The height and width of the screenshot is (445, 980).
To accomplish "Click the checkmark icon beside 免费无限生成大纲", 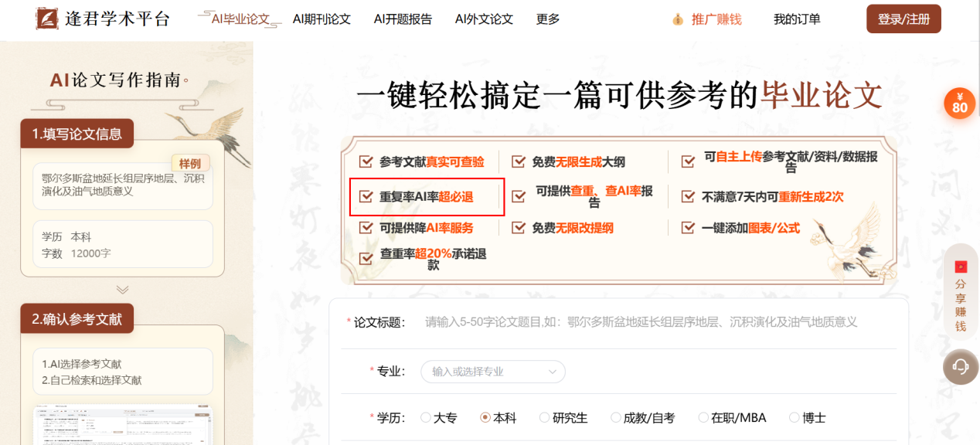I will [x=519, y=162].
